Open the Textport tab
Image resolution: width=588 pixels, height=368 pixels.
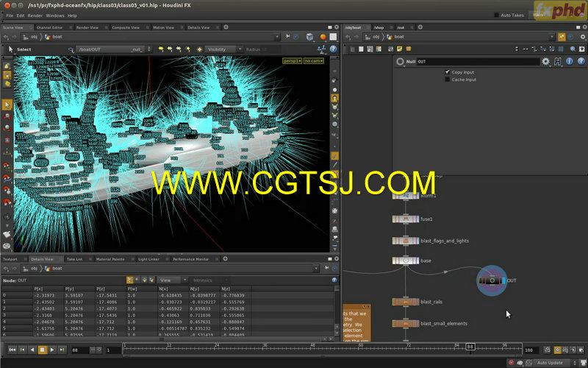point(10,259)
